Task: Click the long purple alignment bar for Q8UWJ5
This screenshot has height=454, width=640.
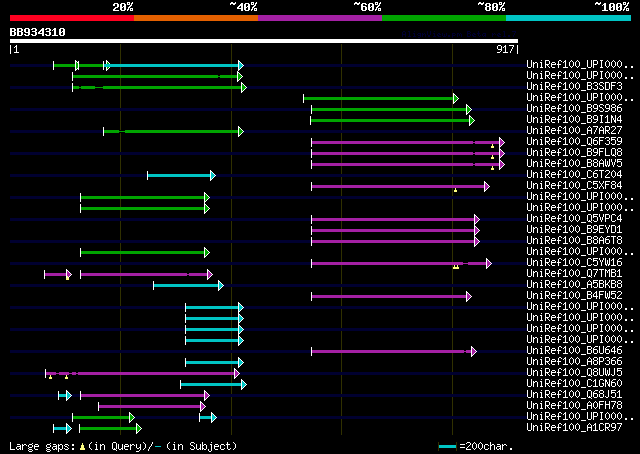Action: click(142, 374)
